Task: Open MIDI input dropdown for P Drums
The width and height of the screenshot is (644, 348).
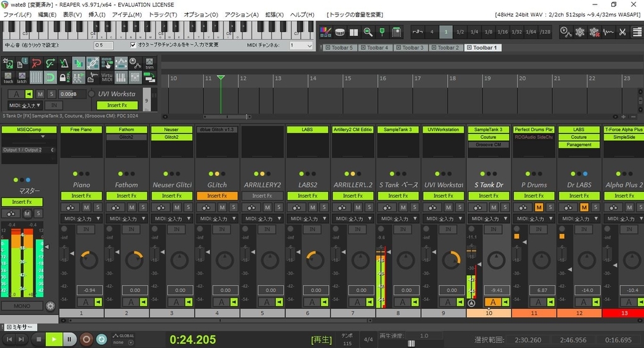Action: click(x=534, y=218)
